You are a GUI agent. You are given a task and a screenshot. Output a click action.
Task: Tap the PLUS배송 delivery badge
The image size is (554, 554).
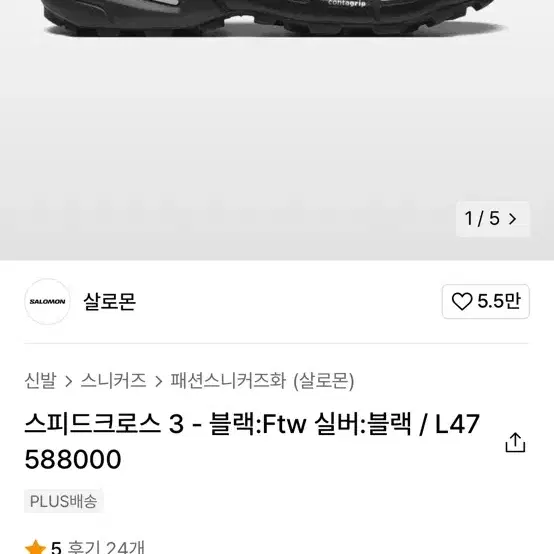coord(64,501)
